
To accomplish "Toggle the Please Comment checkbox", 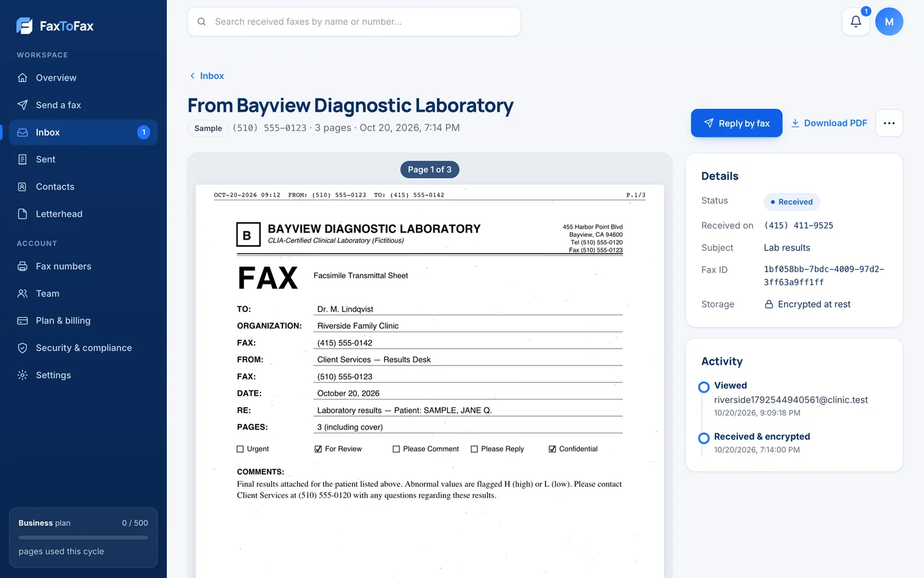I will coord(397,450).
